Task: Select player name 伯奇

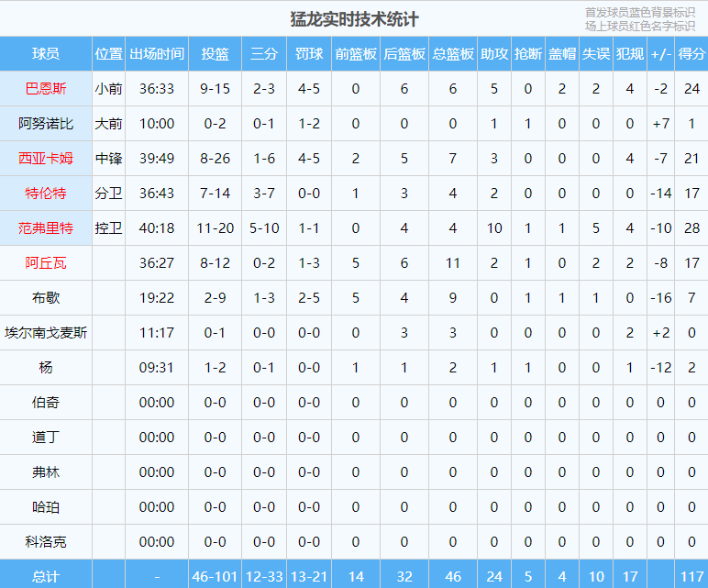Action: (46, 402)
